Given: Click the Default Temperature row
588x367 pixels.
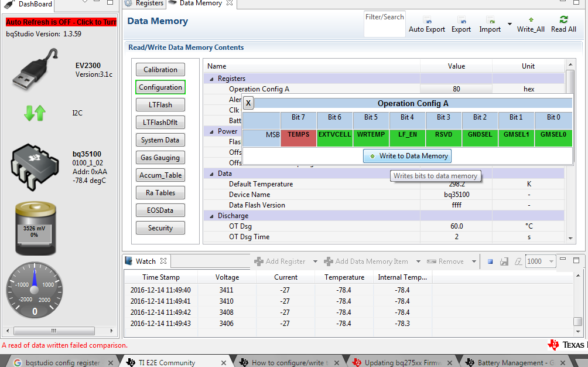Looking at the screenshot, I should point(384,184).
